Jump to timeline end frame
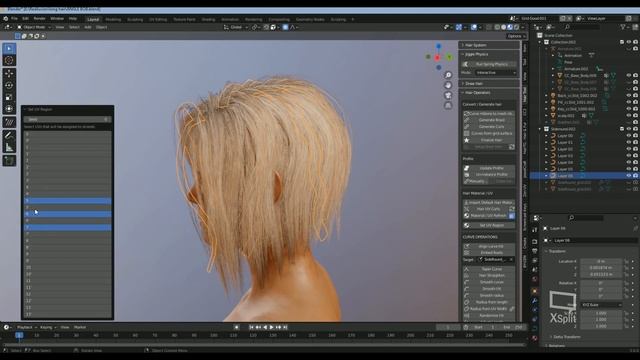 pos(285,327)
